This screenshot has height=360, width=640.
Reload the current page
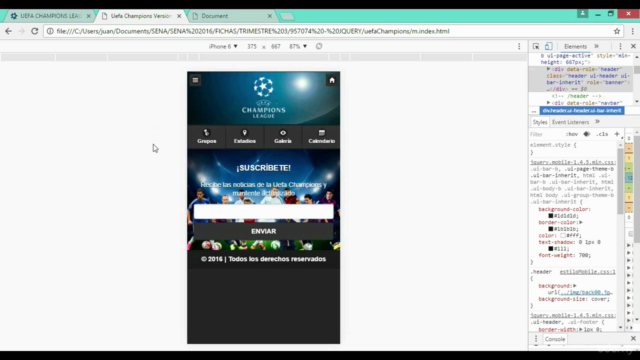coord(35,31)
